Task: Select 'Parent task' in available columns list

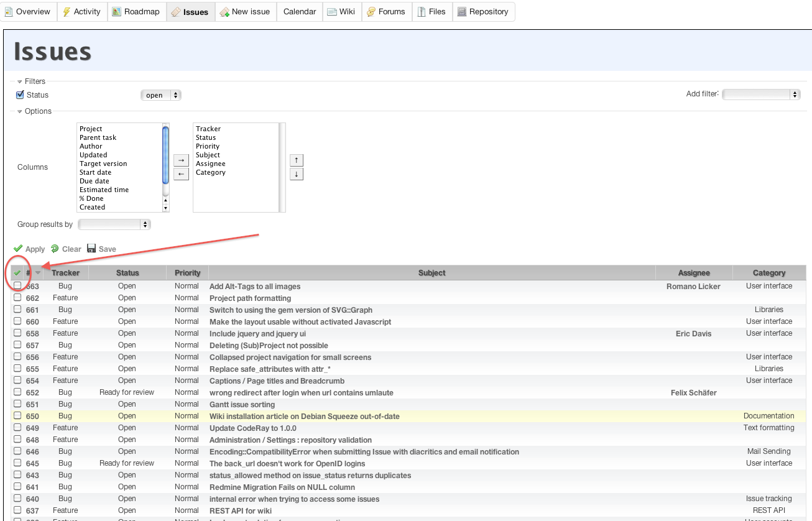Action: 98,137
